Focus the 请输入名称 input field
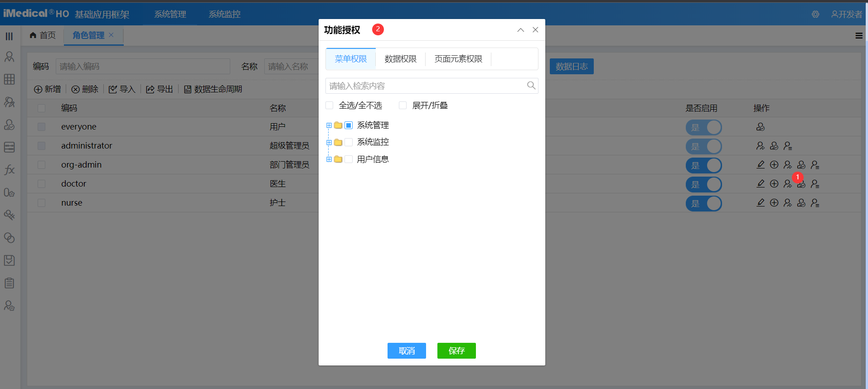 click(x=291, y=67)
